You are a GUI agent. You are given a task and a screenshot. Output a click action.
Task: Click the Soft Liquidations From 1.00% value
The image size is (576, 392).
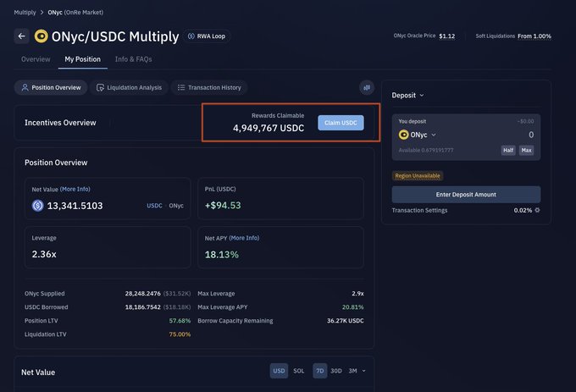pos(534,36)
